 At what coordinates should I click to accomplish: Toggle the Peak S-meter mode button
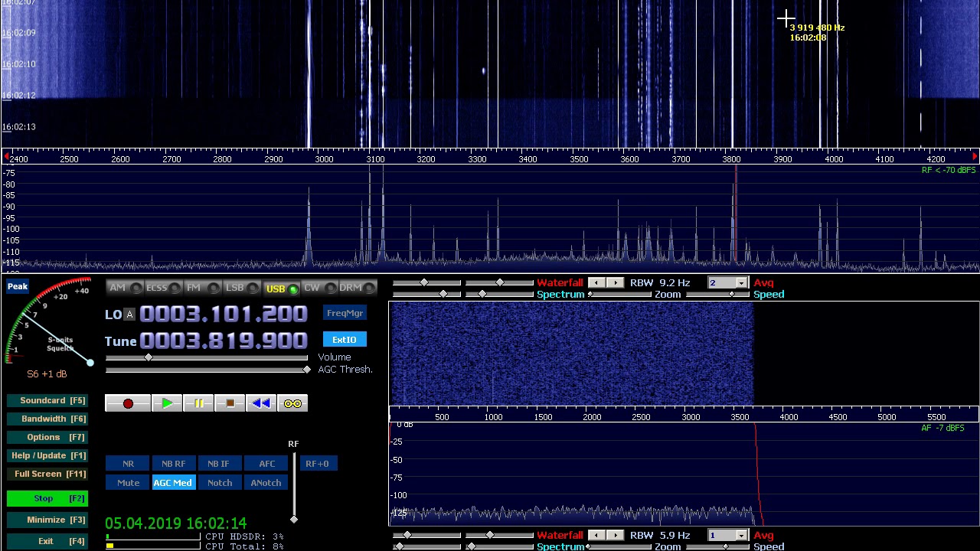[18, 286]
